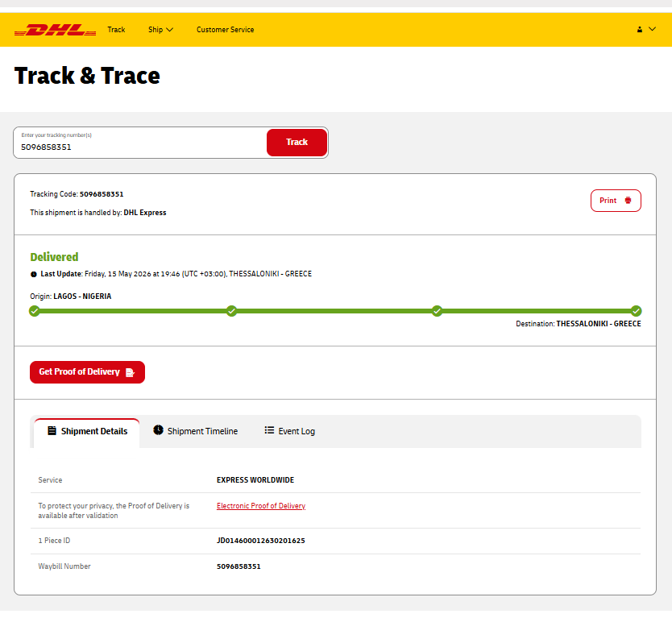Click the Shipment Details document icon
This screenshot has height=618, width=672.
[52, 431]
